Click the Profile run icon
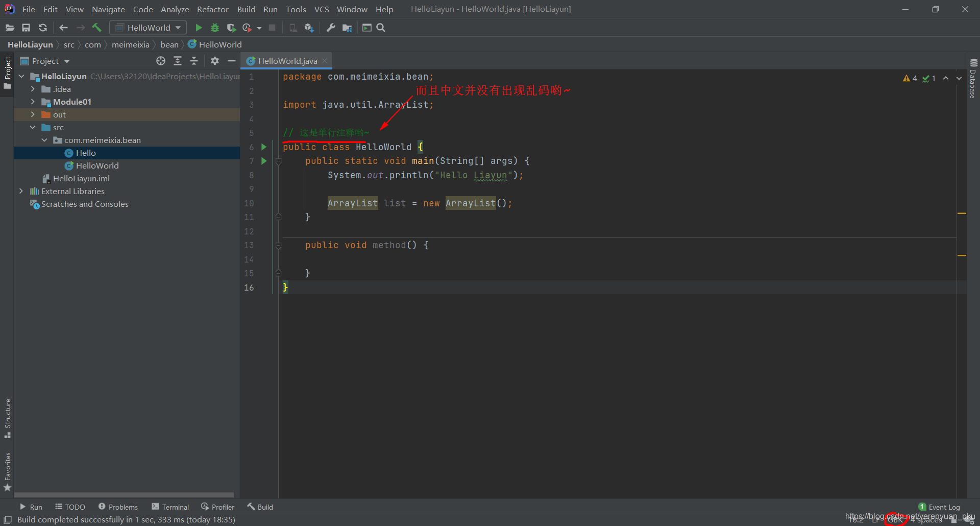This screenshot has width=980, height=526. click(247, 28)
